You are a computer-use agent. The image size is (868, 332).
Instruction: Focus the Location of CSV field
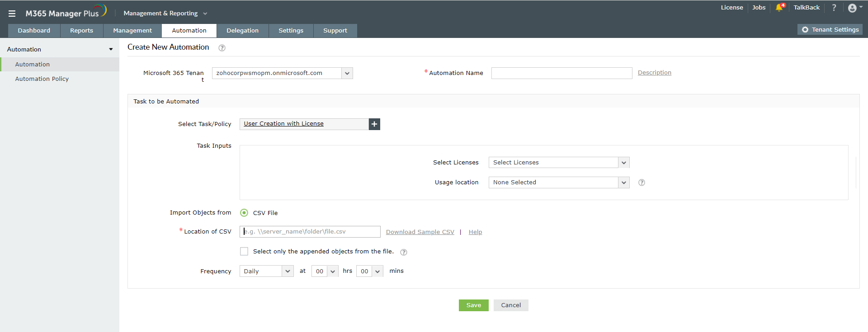click(310, 232)
